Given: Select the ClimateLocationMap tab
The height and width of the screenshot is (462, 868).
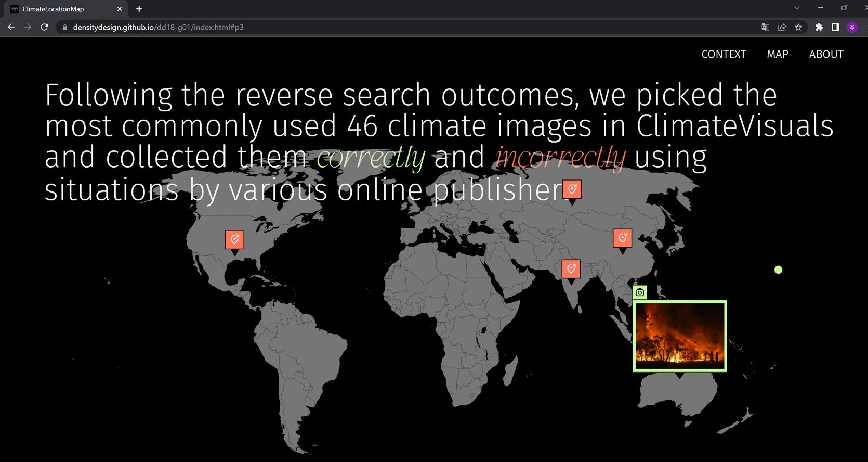Looking at the screenshot, I should click(x=65, y=9).
